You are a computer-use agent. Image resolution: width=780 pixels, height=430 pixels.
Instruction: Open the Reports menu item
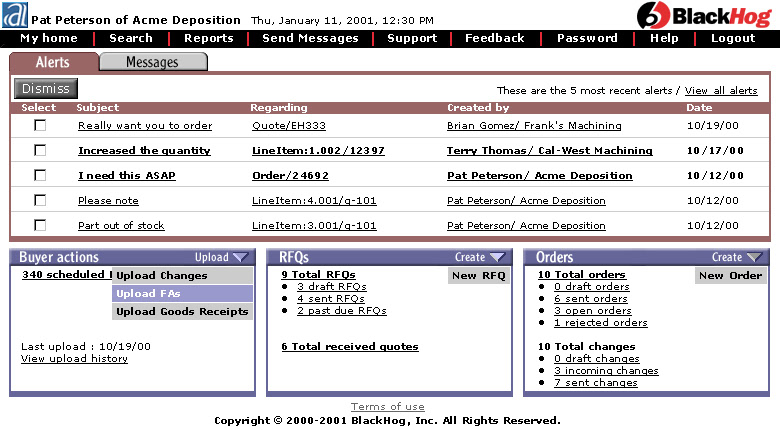click(208, 38)
